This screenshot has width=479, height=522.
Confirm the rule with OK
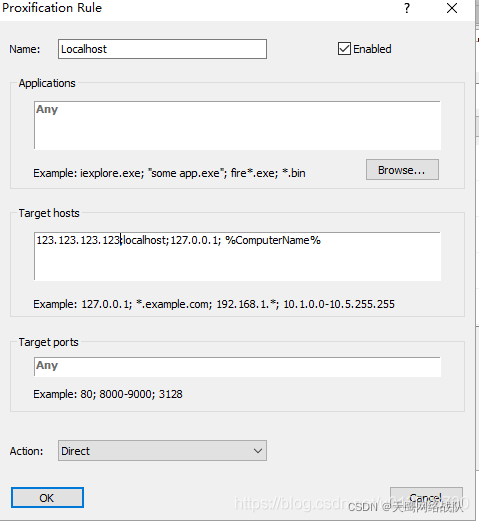click(x=47, y=498)
